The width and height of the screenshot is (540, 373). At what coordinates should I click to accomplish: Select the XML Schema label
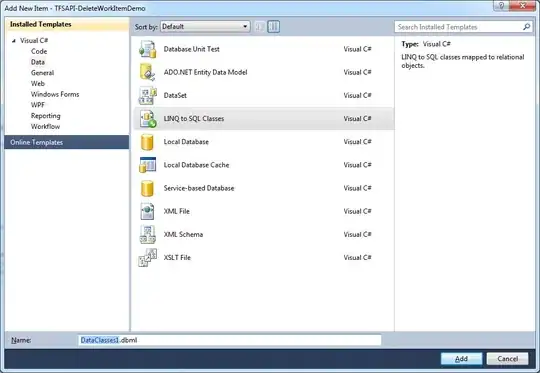coord(183,234)
